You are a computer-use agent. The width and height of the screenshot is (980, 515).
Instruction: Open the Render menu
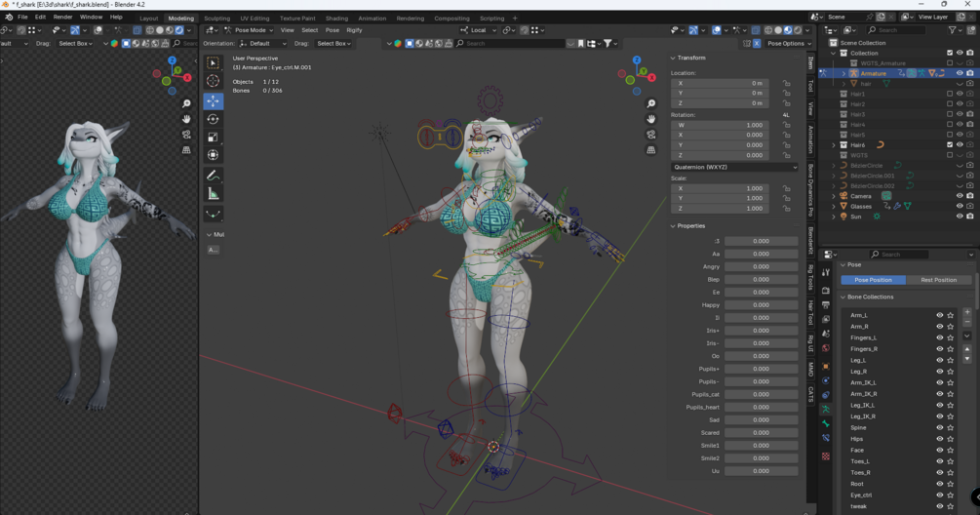62,17
